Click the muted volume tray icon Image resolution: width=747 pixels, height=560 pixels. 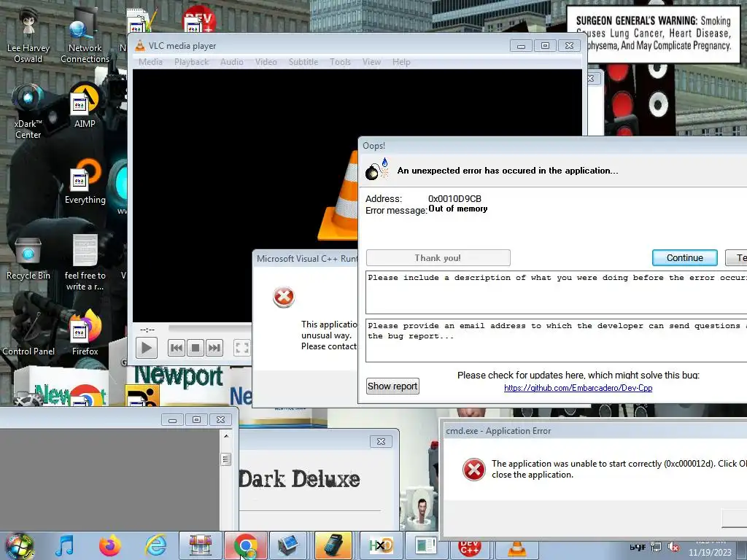tap(673, 547)
